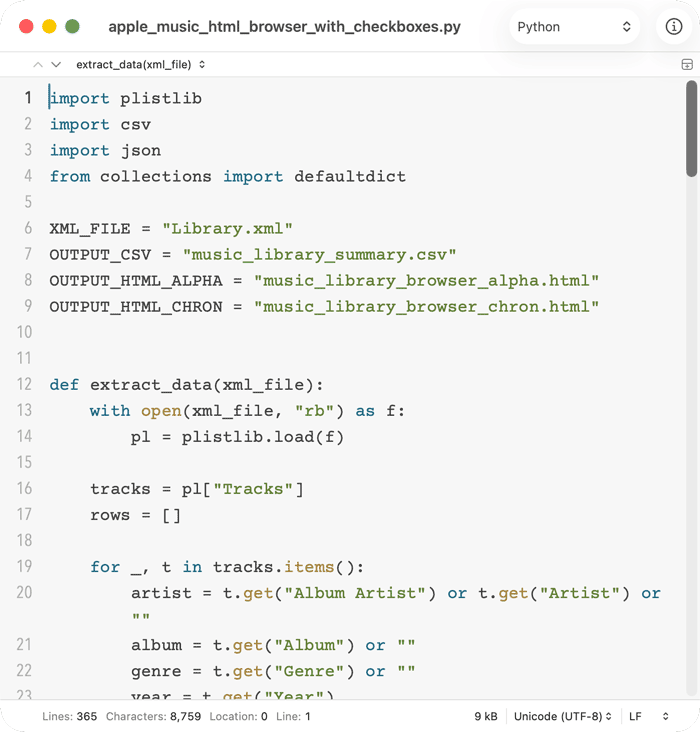Image resolution: width=700 pixels, height=732 pixels.
Task: Click OUTPUT_CSV variable on line 7
Action: pos(100,255)
